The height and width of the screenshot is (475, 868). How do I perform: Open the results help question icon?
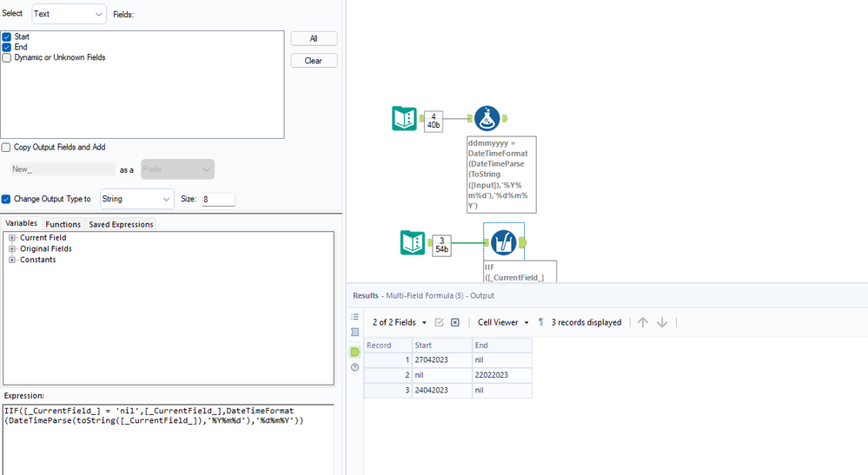pos(354,367)
